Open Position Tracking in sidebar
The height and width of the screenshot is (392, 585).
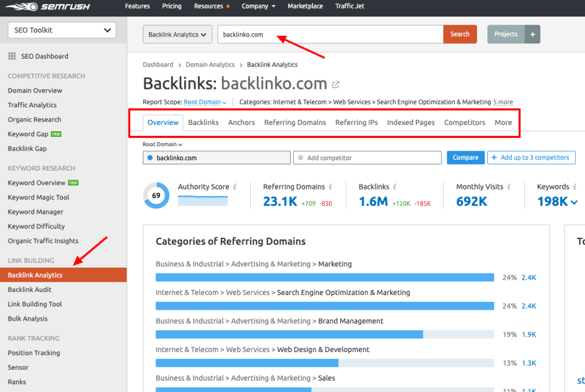coord(34,353)
